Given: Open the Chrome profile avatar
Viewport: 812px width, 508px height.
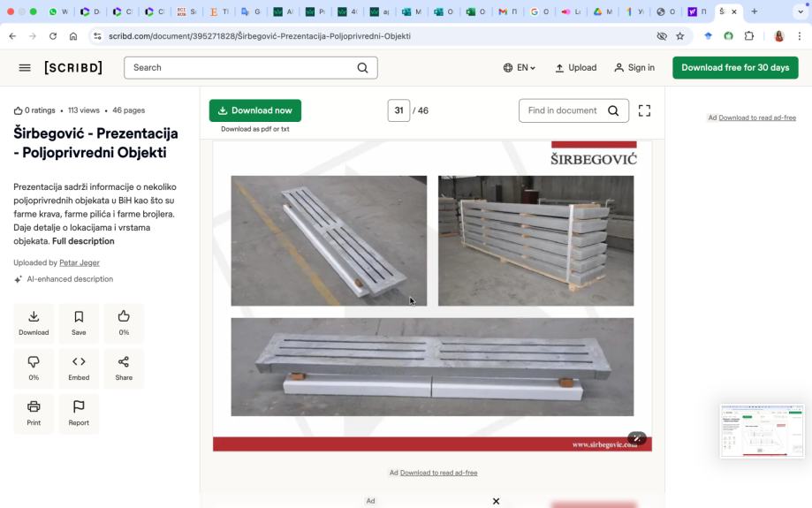Looking at the screenshot, I should click(x=778, y=36).
